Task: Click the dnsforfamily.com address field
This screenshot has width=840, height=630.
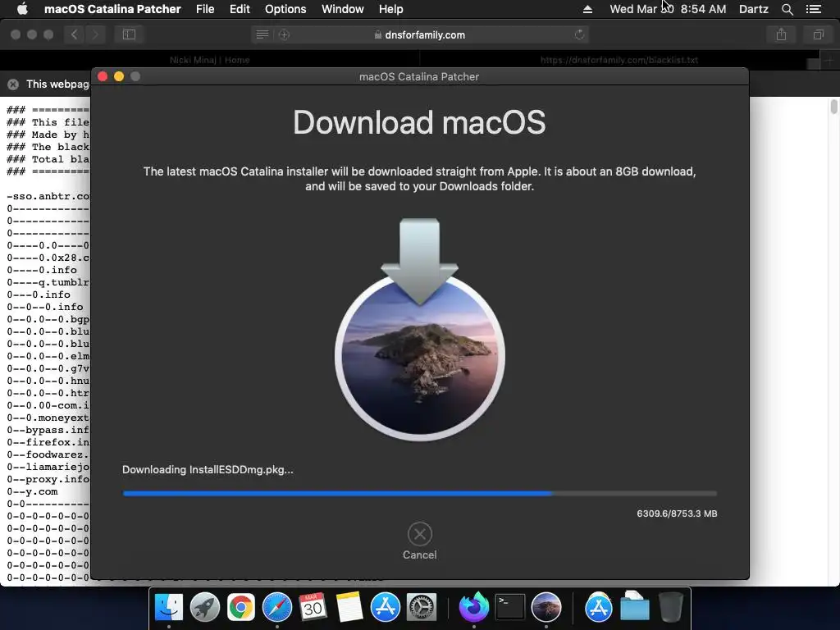Action: click(x=419, y=34)
